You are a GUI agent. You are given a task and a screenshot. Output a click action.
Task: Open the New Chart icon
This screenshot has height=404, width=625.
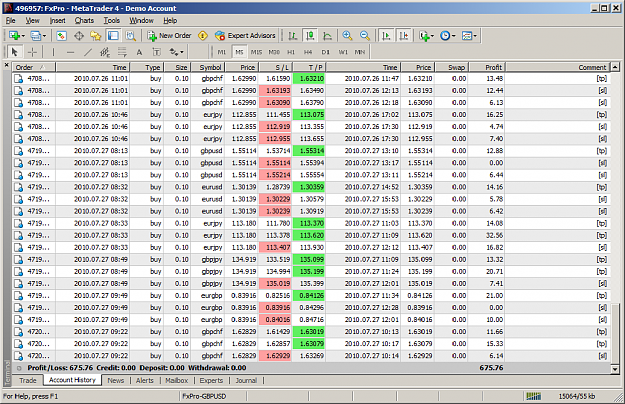[14, 36]
